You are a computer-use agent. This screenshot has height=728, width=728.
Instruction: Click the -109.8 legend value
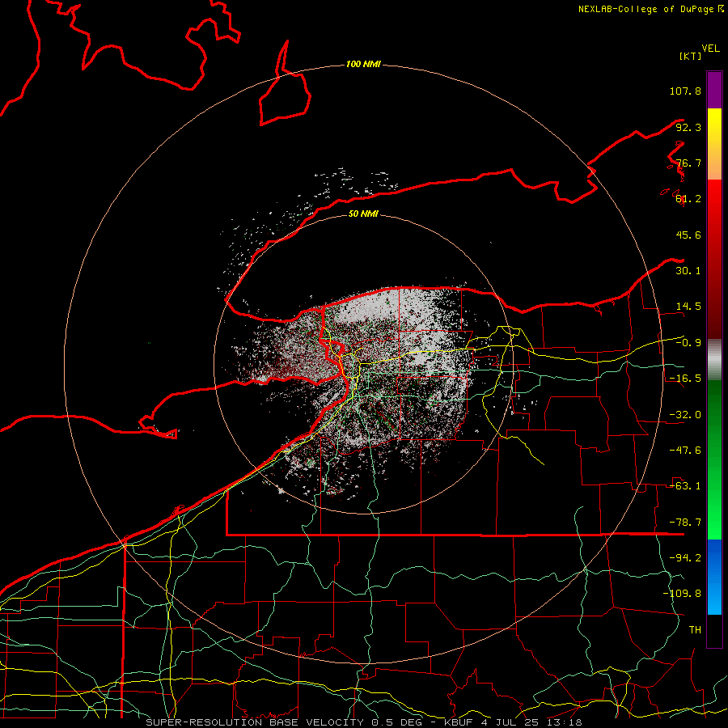(682, 594)
